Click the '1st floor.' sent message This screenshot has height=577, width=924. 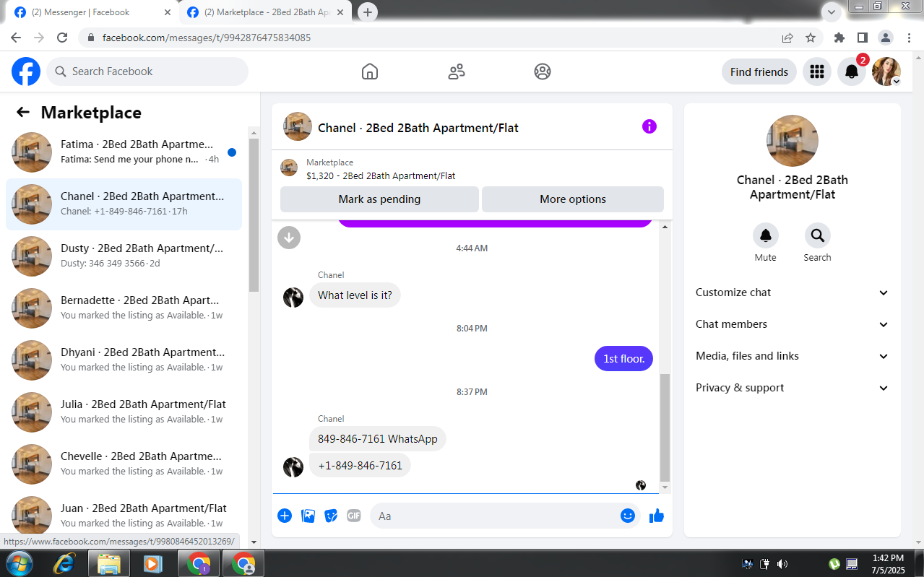pos(623,358)
